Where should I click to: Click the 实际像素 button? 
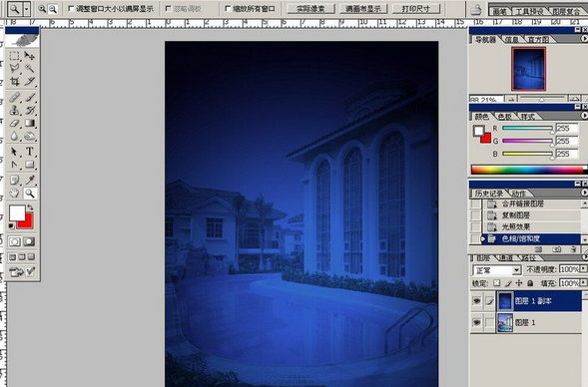[310, 9]
